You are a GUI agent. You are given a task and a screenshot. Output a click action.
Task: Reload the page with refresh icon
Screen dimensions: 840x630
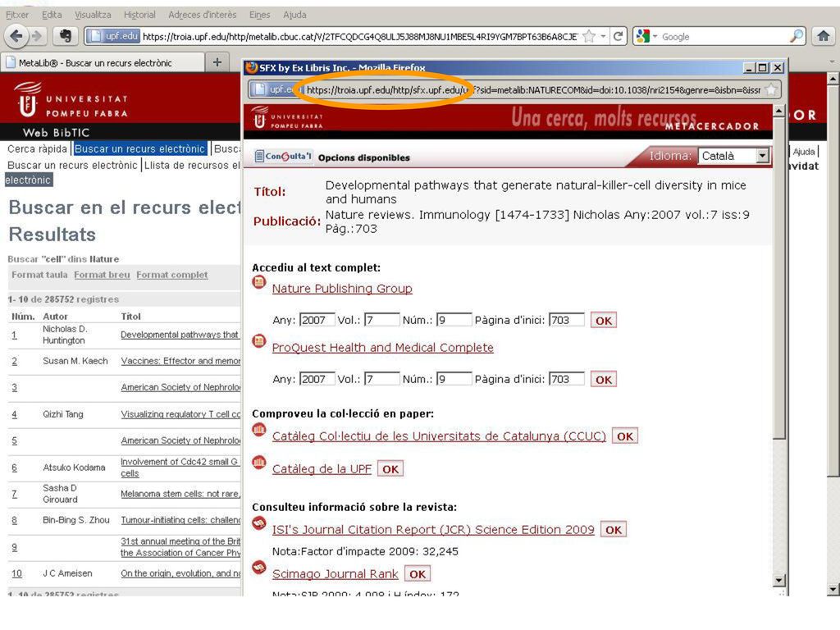pyautogui.click(x=618, y=36)
